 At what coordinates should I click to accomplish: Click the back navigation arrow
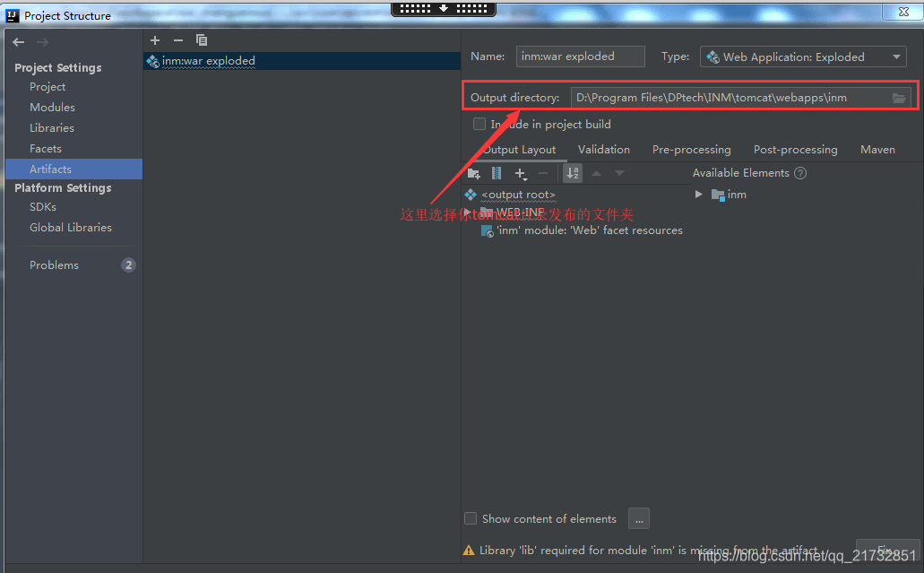click(18, 42)
